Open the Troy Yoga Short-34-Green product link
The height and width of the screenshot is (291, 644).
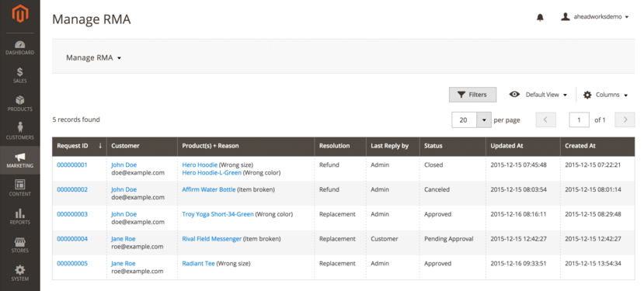point(218,214)
